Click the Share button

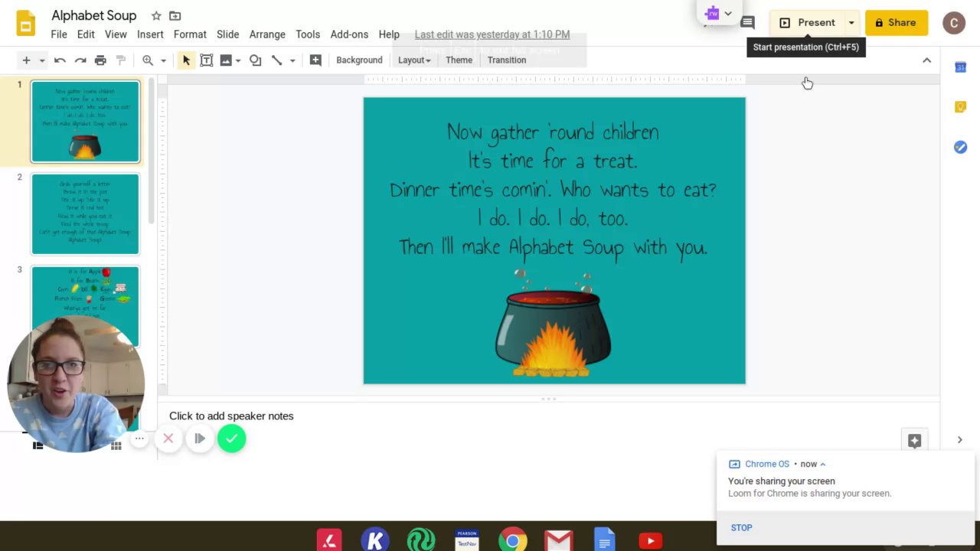point(897,23)
